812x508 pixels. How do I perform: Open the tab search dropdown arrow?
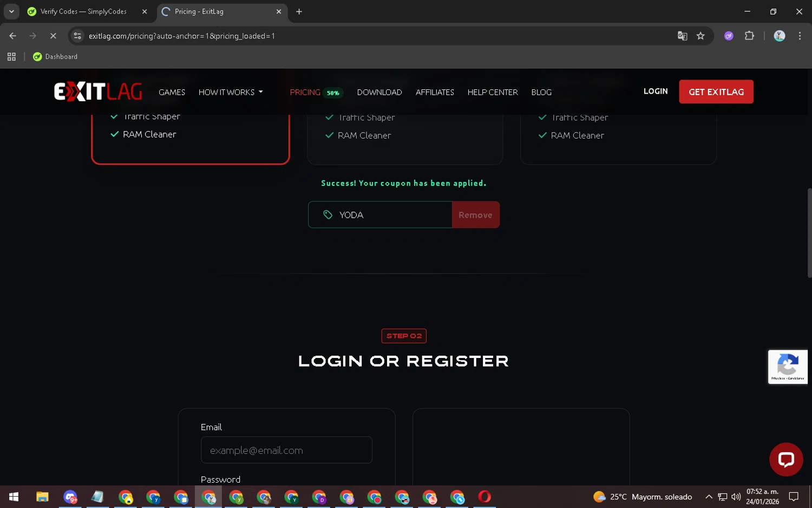click(11, 11)
